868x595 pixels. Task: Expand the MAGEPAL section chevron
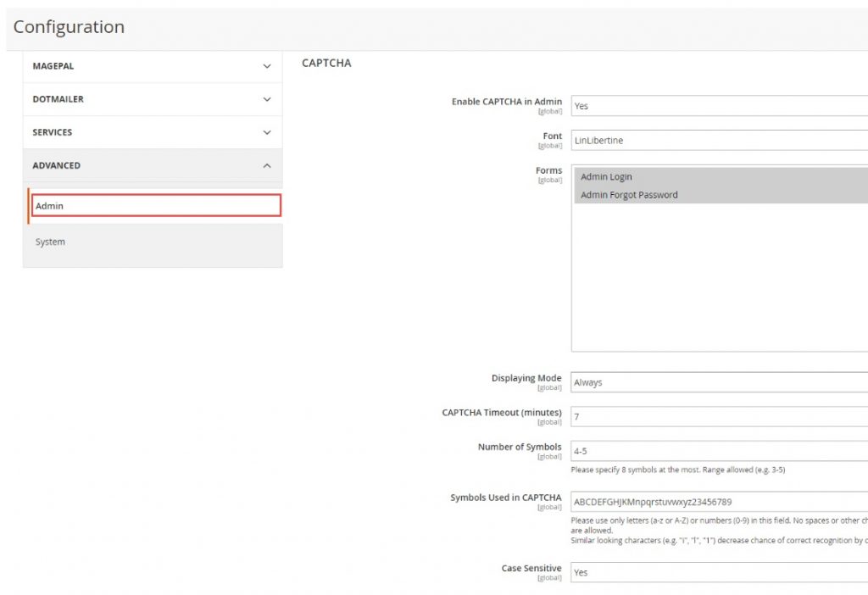click(266, 66)
